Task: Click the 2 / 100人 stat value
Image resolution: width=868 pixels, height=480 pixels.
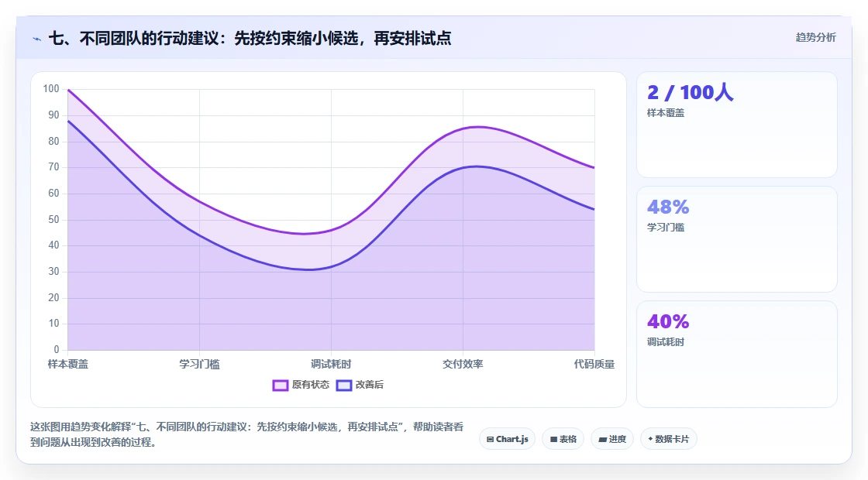Action: (x=690, y=92)
